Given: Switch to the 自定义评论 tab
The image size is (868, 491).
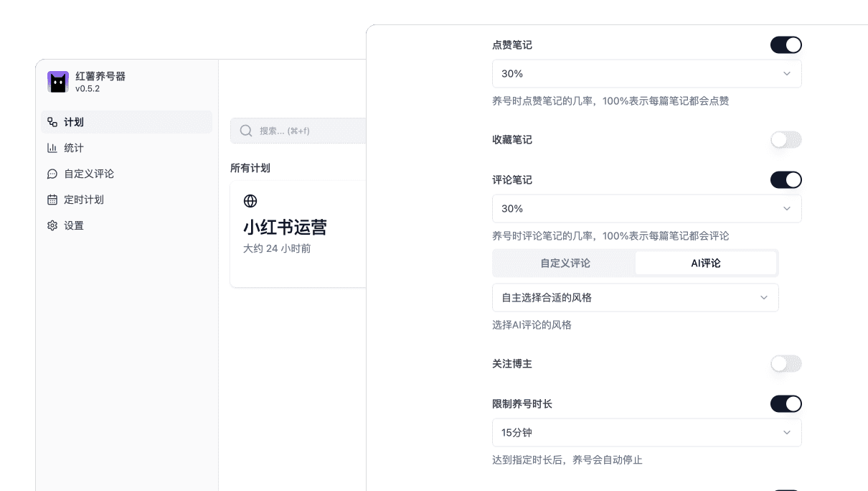Looking at the screenshot, I should pos(565,263).
